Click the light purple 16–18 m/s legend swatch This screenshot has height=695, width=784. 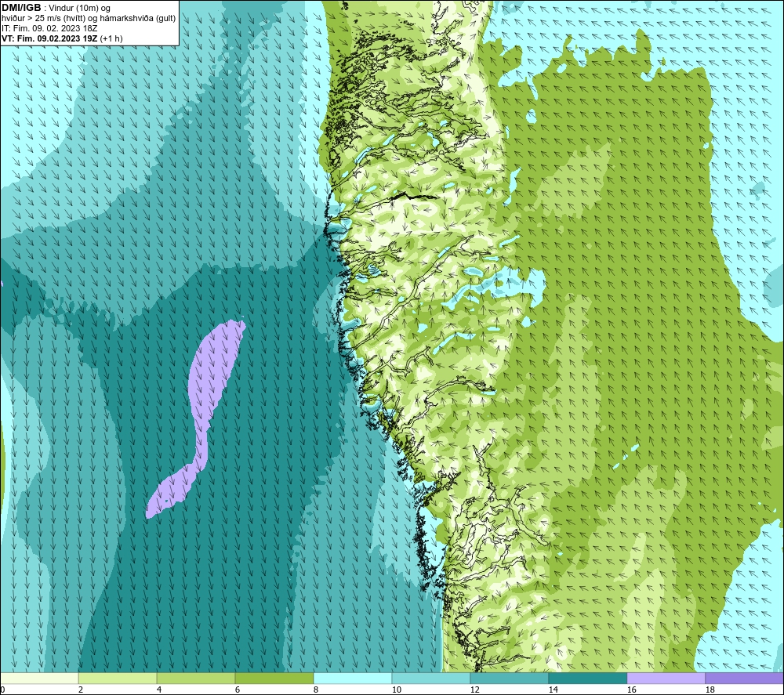click(x=666, y=678)
